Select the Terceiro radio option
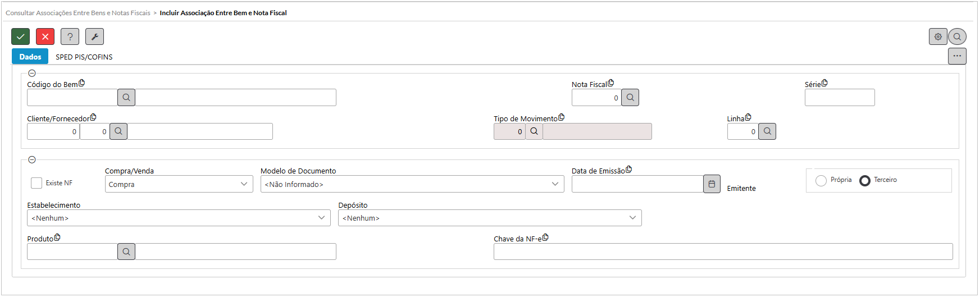 (x=865, y=181)
